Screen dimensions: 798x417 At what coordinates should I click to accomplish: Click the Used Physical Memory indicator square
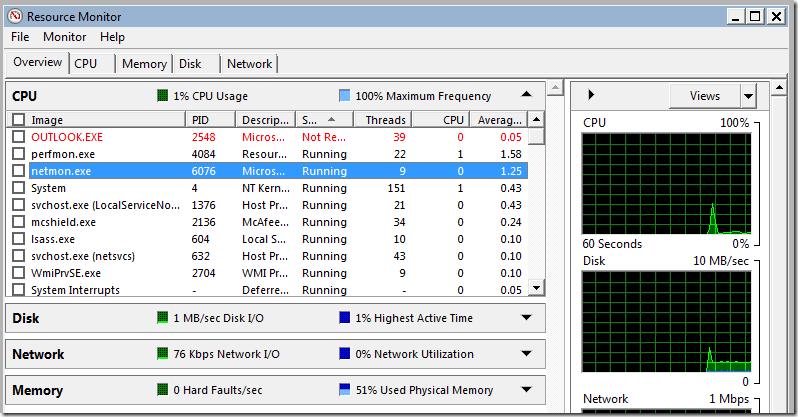[x=345, y=391]
